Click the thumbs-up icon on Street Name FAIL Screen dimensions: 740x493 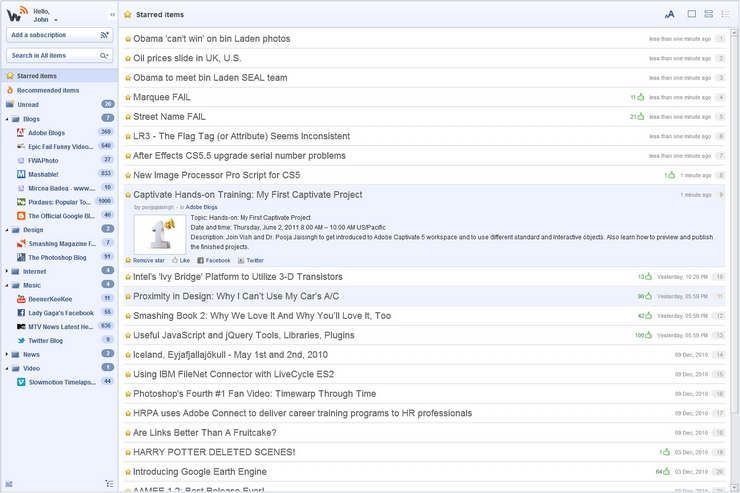(x=642, y=117)
